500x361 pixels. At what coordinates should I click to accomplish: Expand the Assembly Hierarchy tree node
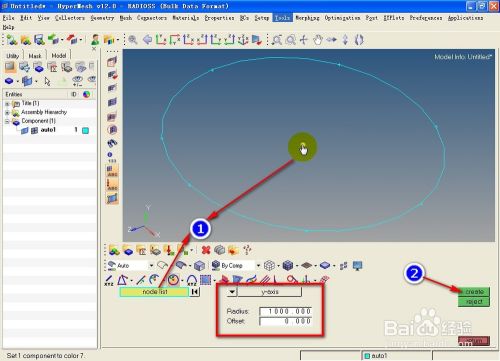coord(7,113)
